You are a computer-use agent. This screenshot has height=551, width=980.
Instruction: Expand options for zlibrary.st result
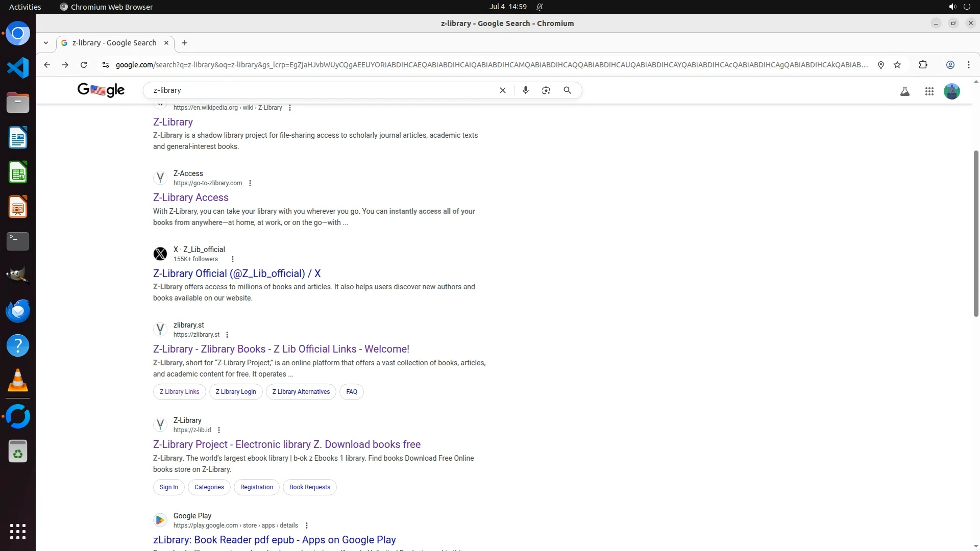pos(227,335)
